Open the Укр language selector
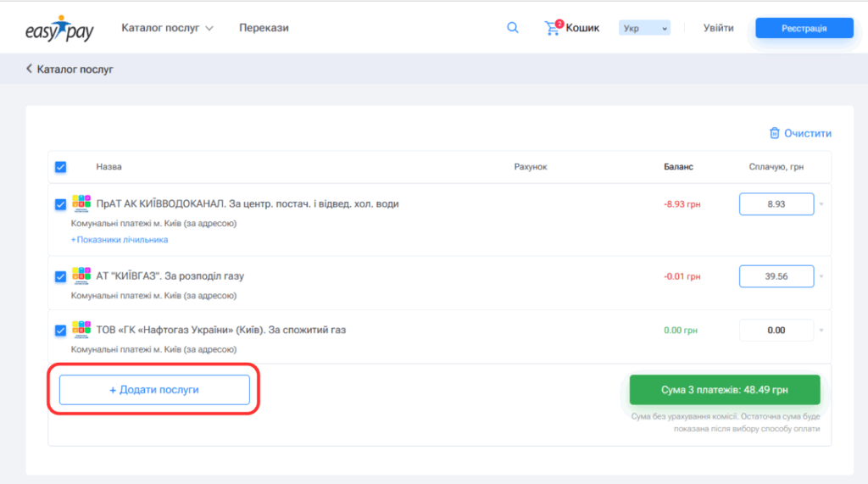868x484 pixels. [644, 28]
